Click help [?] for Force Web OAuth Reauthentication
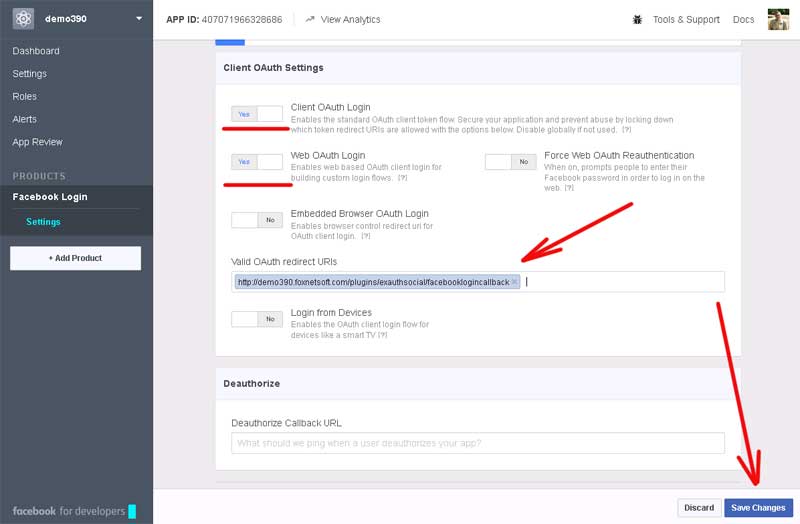Screen dimensions: 800x524 [x=569, y=188]
